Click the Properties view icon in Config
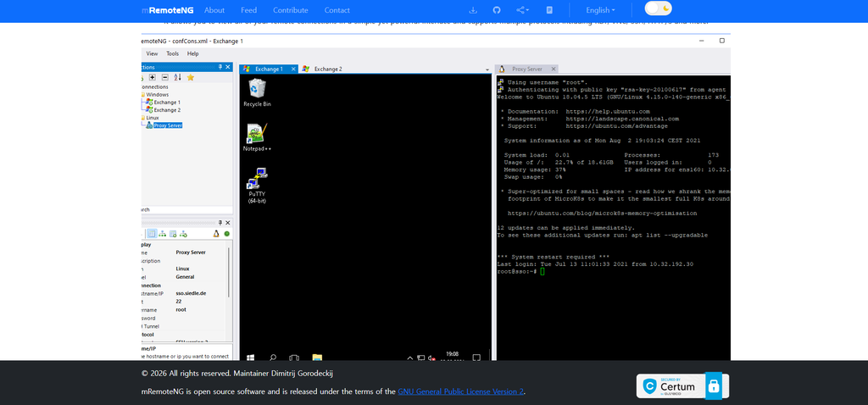 coord(152,234)
